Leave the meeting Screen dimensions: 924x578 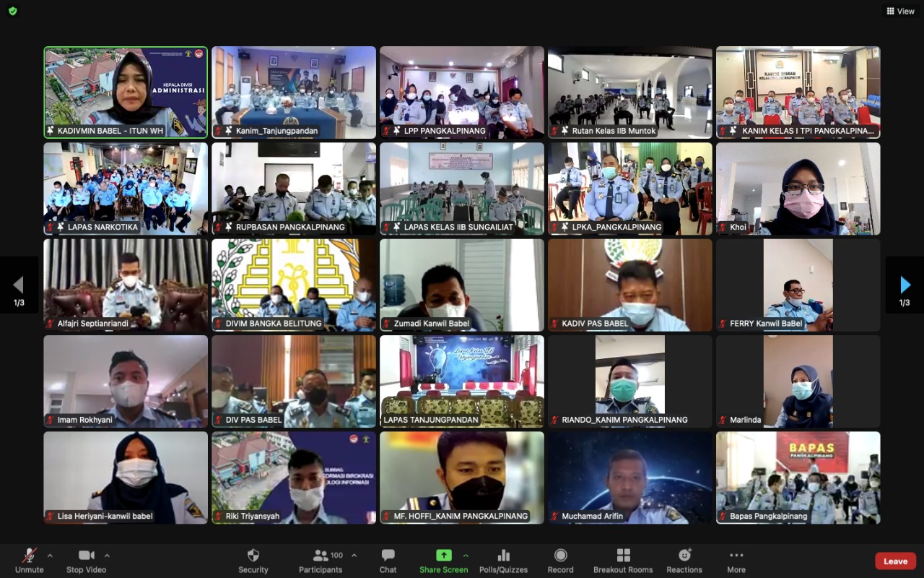(895, 561)
